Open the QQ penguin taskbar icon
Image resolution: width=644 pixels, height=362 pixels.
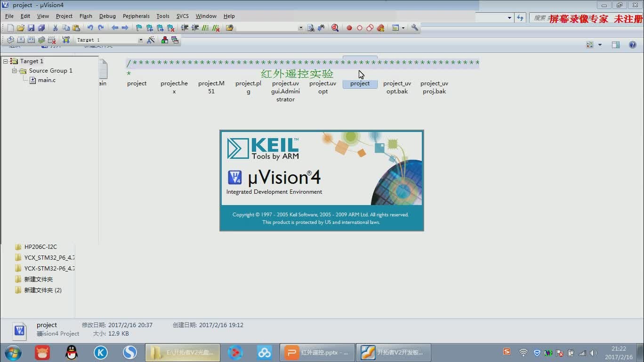click(x=72, y=352)
